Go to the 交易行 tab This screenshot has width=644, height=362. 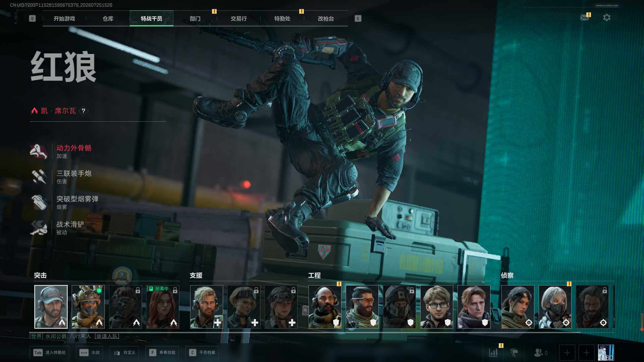click(x=238, y=18)
